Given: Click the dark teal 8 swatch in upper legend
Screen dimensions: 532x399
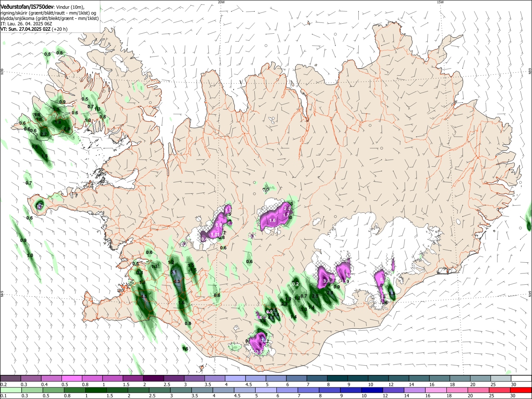Looking at the screenshot, I should coord(337,379).
